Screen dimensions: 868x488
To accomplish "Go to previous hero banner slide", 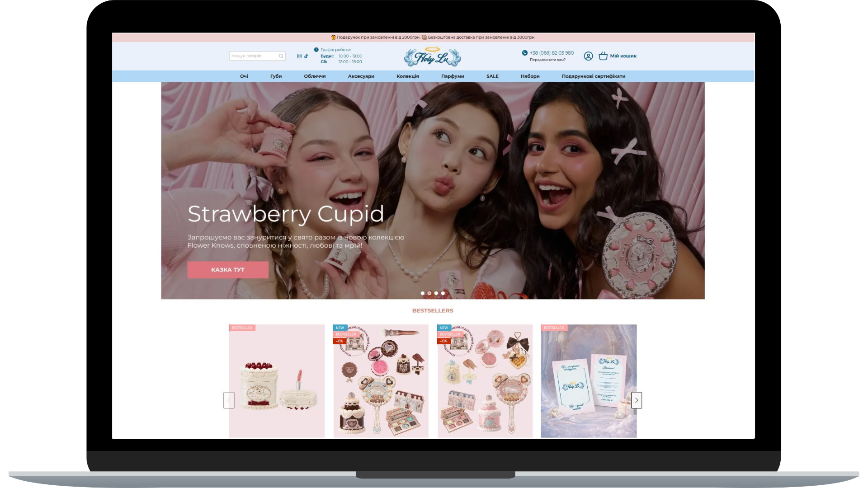I will [x=171, y=191].
